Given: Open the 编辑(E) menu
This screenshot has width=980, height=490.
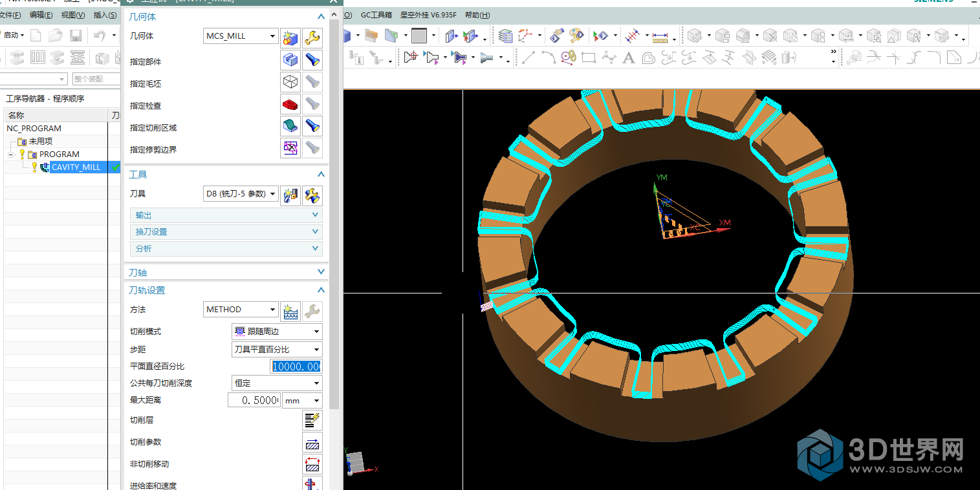Looking at the screenshot, I should pyautogui.click(x=41, y=15).
